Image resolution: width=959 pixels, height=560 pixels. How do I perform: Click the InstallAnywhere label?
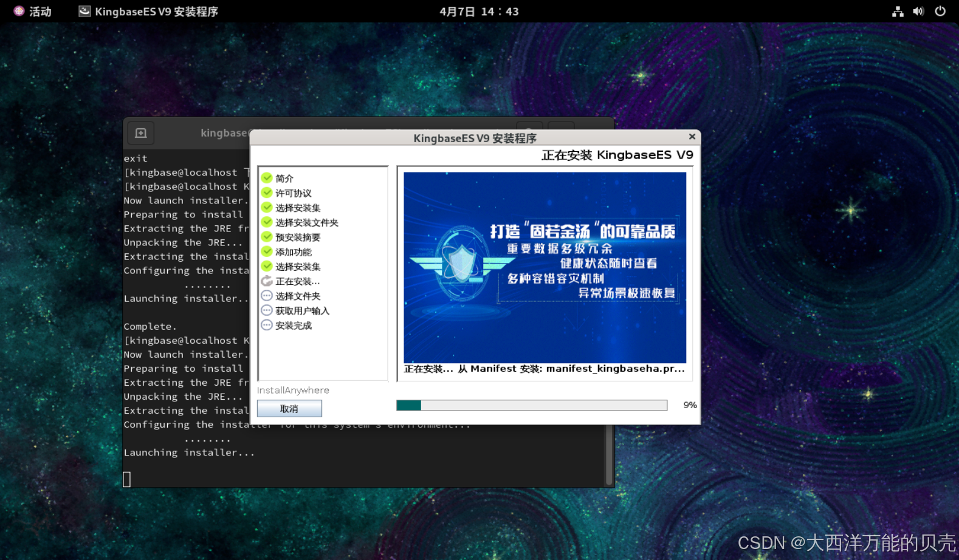(293, 391)
